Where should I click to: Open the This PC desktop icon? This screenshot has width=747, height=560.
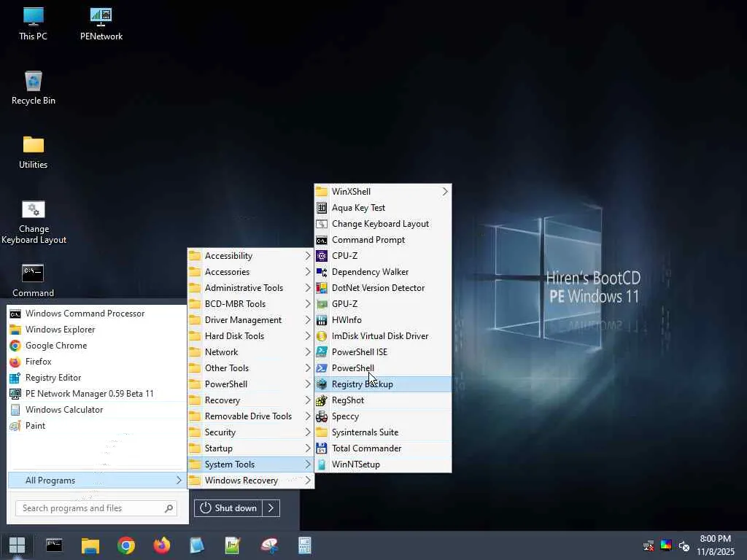coord(33,24)
